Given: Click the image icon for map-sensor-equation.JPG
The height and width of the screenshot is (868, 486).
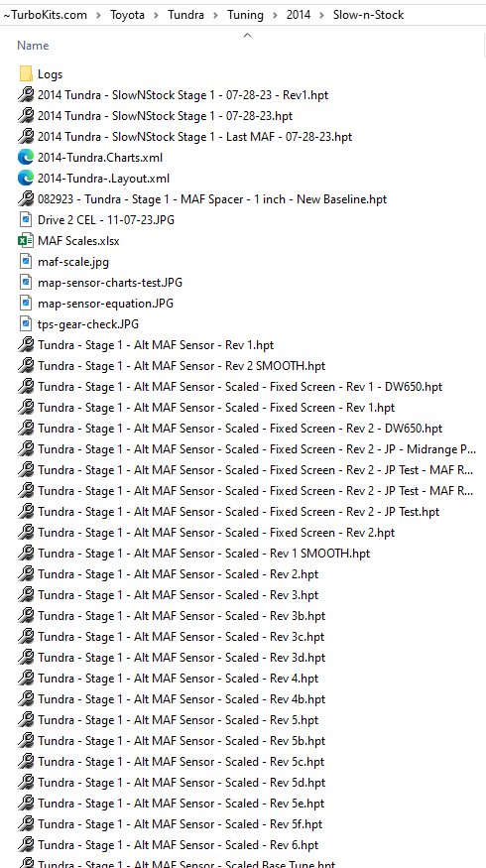Looking at the screenshot, I should (x=26, y=304).
